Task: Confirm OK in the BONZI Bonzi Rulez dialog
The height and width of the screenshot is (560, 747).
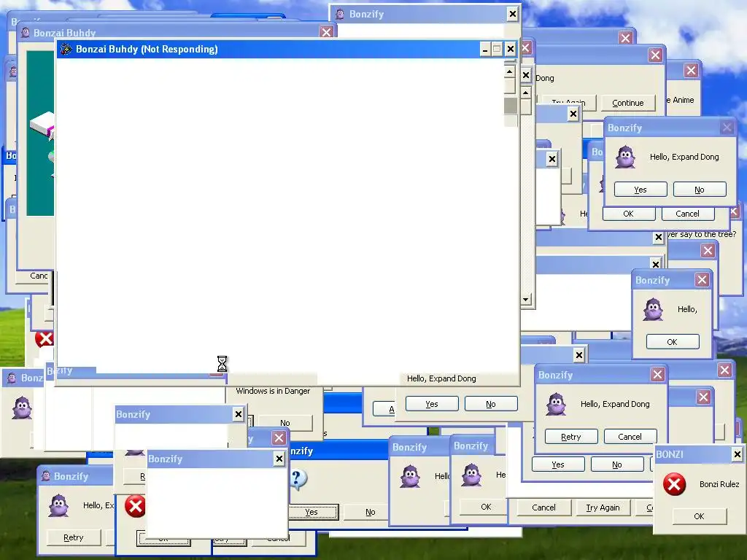Action: click(699, 516)
